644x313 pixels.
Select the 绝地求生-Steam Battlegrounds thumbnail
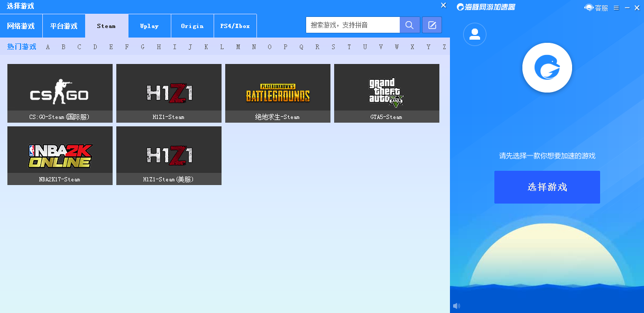(278, 93)
